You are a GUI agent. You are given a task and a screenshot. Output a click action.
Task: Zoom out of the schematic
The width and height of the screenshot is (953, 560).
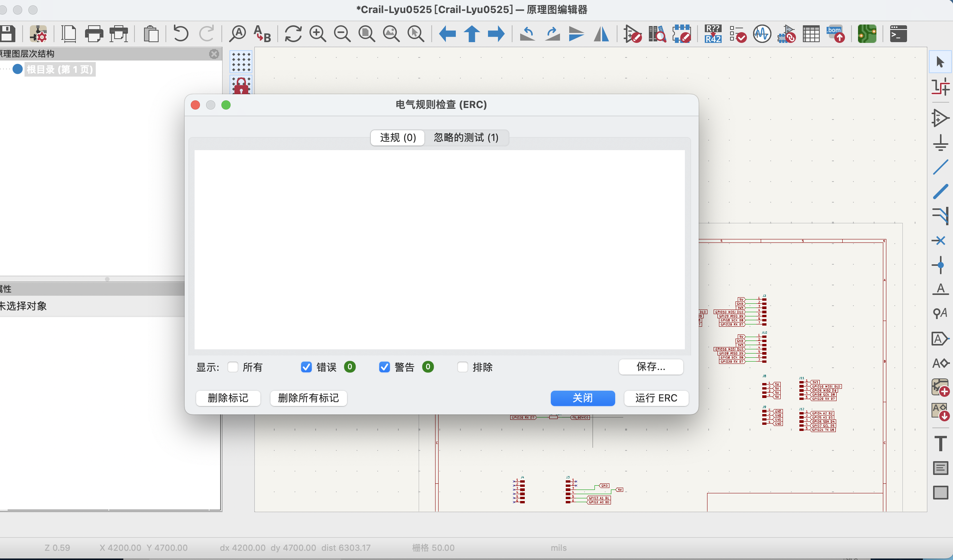tap(342, 34)
